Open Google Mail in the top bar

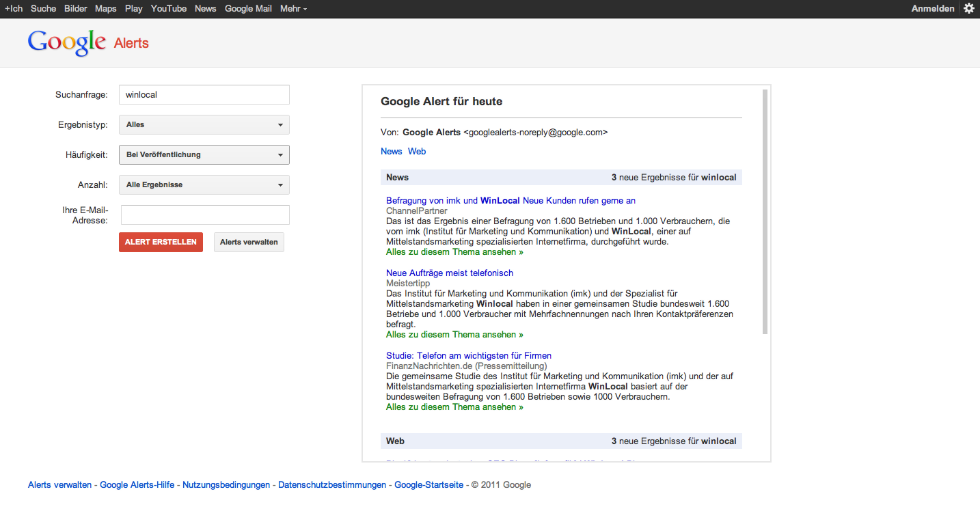click(248, 8)
